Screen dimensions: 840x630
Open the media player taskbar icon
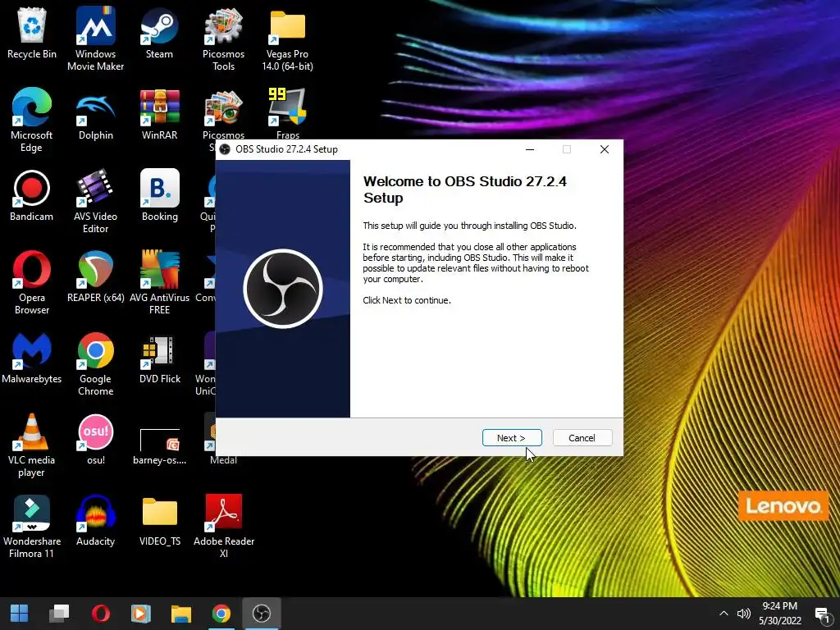point(140,614)
